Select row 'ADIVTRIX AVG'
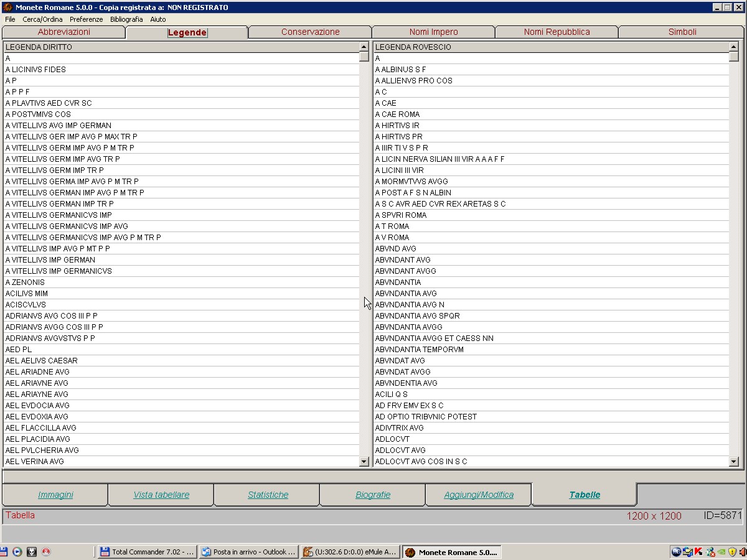 pos(551,427)
